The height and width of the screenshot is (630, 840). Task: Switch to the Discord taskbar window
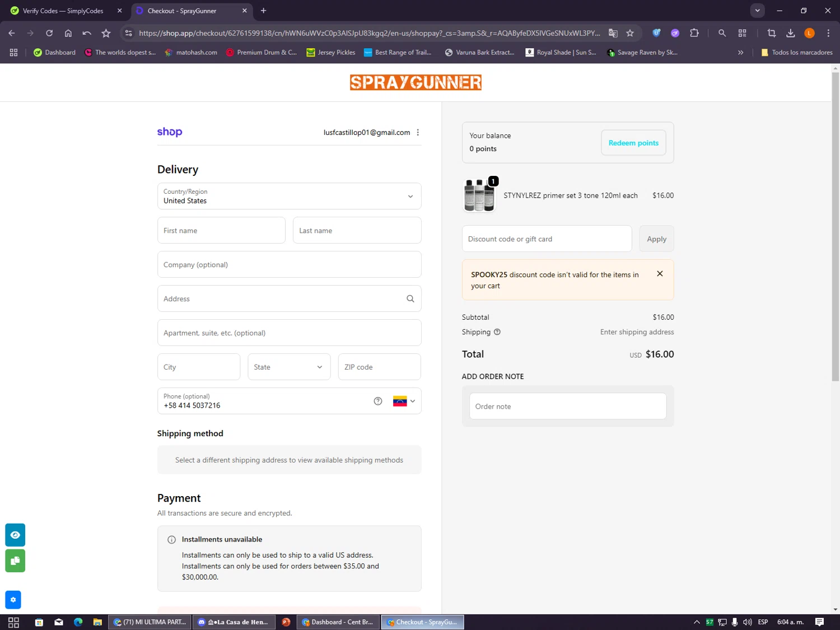234,622
